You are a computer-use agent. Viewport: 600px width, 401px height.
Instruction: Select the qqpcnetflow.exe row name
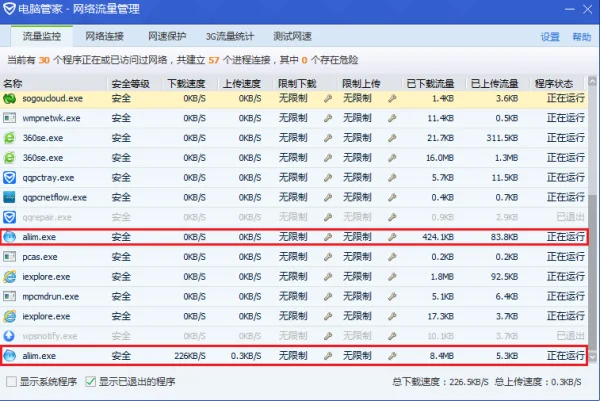pos(54,197)
